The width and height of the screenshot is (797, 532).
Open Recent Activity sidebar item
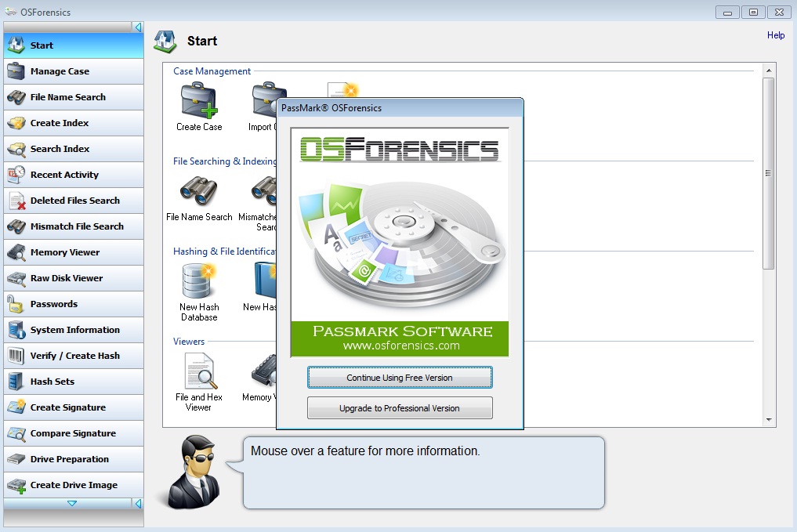[x=74, y=175]
